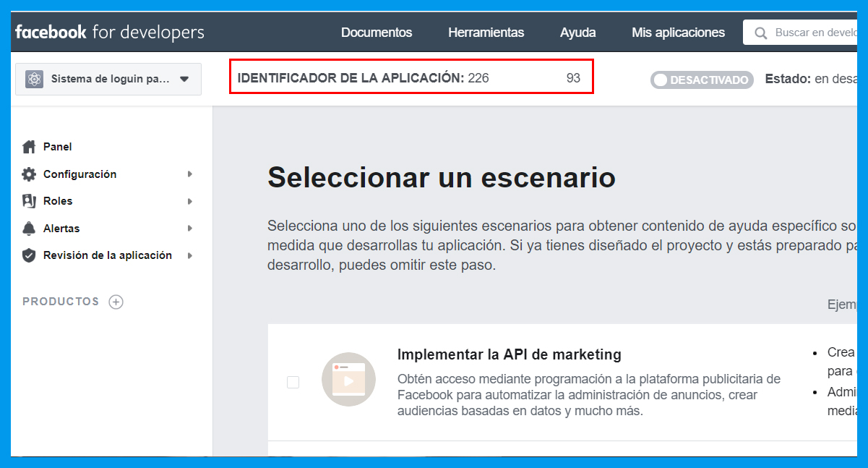Click the Alertas bell icon
The width and height of the screenshot is (868, 468).
click(x=29, y=229)
